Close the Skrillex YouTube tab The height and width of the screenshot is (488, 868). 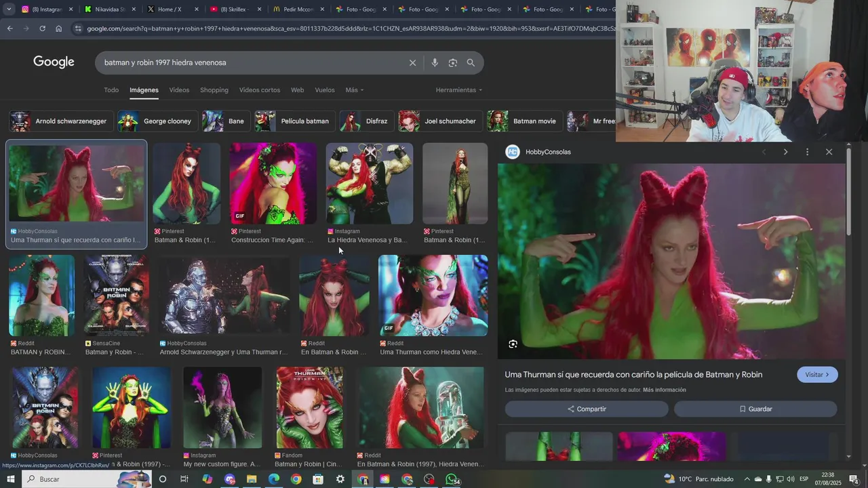[x=259, y=9]
